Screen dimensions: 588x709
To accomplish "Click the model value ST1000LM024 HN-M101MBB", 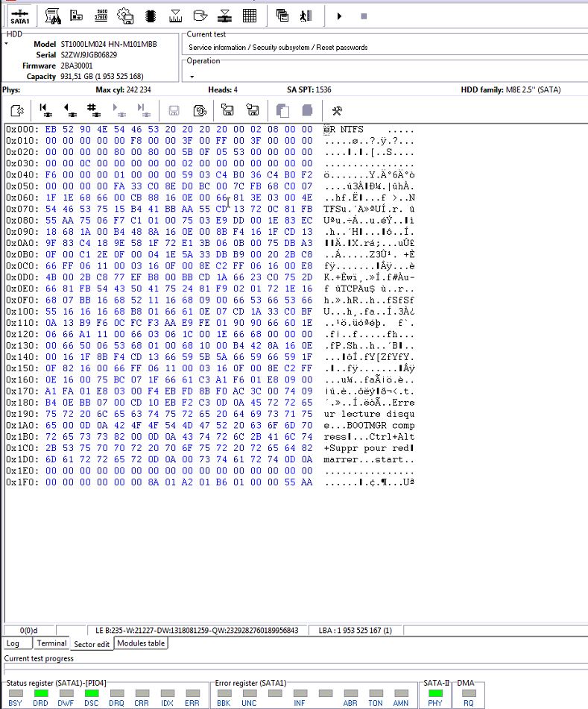I will tap(109, 44).
